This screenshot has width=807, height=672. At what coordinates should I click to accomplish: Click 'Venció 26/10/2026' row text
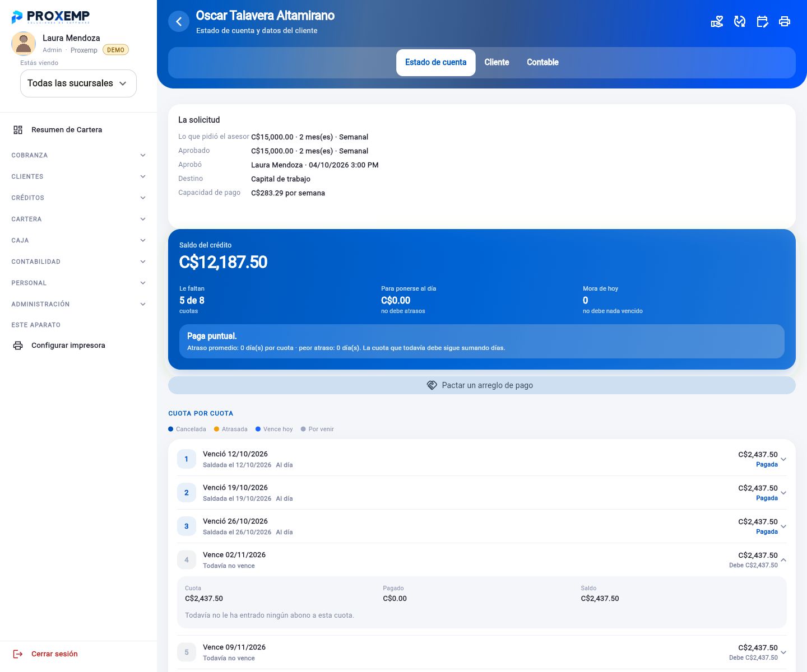click(x=235, y=521)
